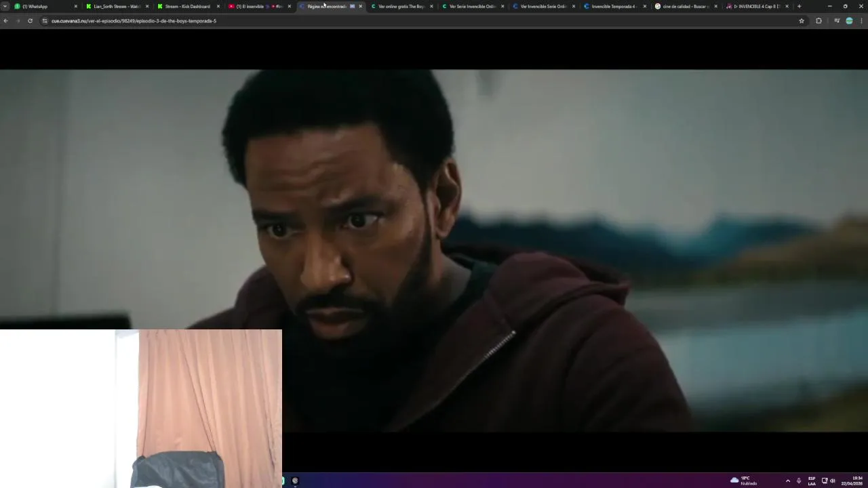
Task: Open the media controls icon in toolbar
Action: click(x=837, y=21)
